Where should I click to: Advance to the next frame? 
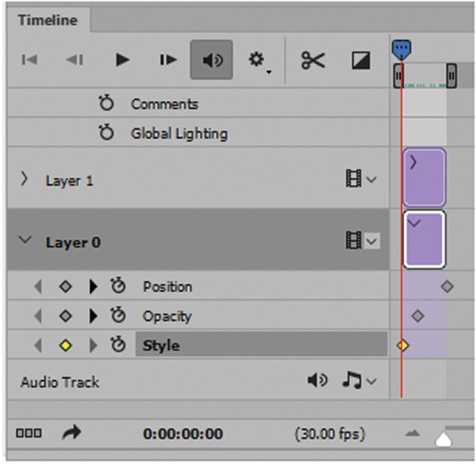pyautogui.click(x=168, y=60)
